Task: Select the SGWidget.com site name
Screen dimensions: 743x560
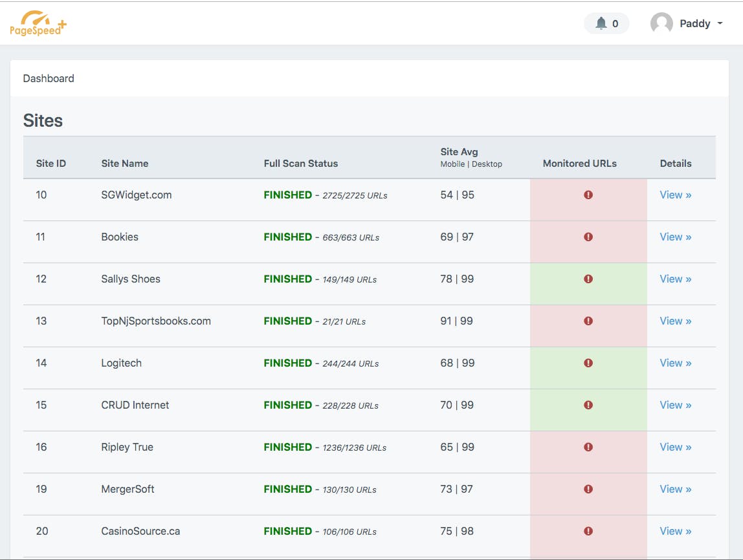Action: point(137,195)
